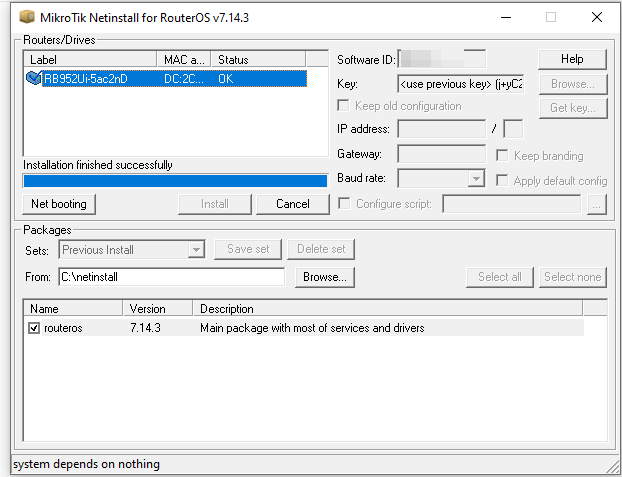Open the Help button
This screenshot has height=477, width=622.
point(572,59)
